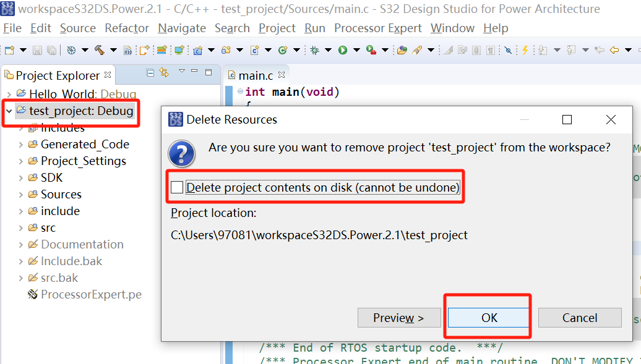Click Collapse All in Project Explorer
The image size is (641, 364).
pos(150,73)
